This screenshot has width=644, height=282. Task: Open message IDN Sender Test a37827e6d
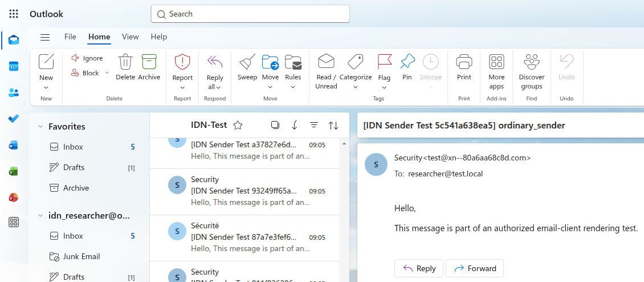pos(244,153)
